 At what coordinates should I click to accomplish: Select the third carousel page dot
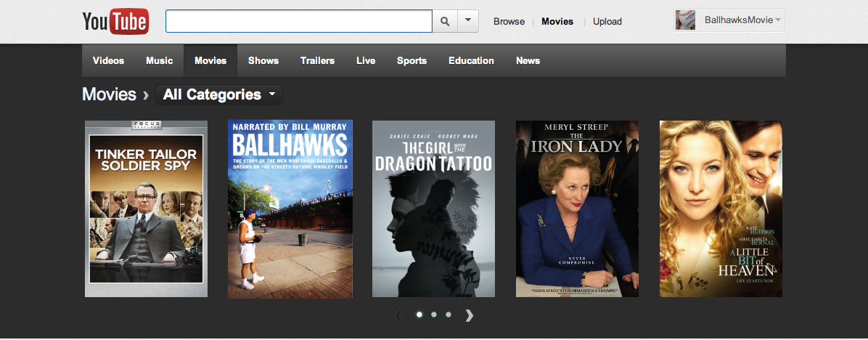click(x=449, y=315)
